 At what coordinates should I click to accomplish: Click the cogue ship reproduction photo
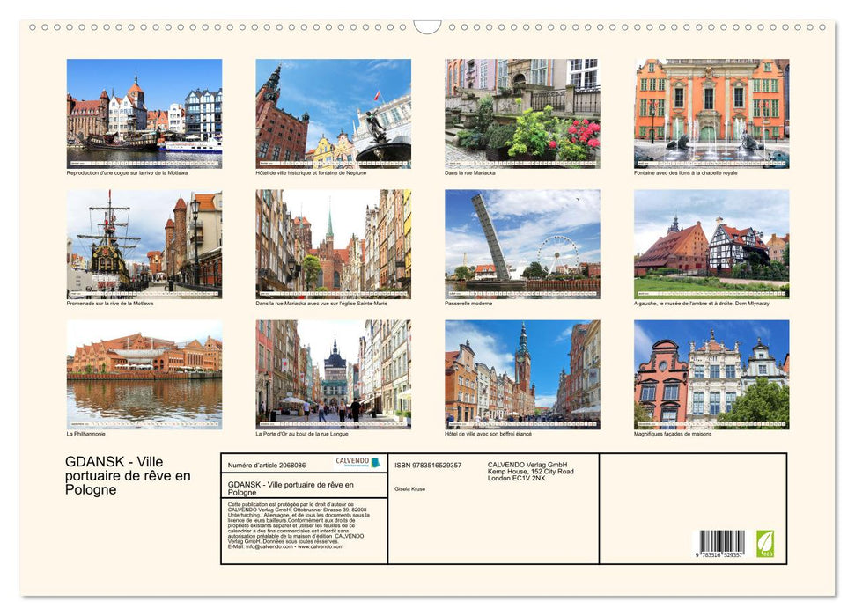pos(141,113)
